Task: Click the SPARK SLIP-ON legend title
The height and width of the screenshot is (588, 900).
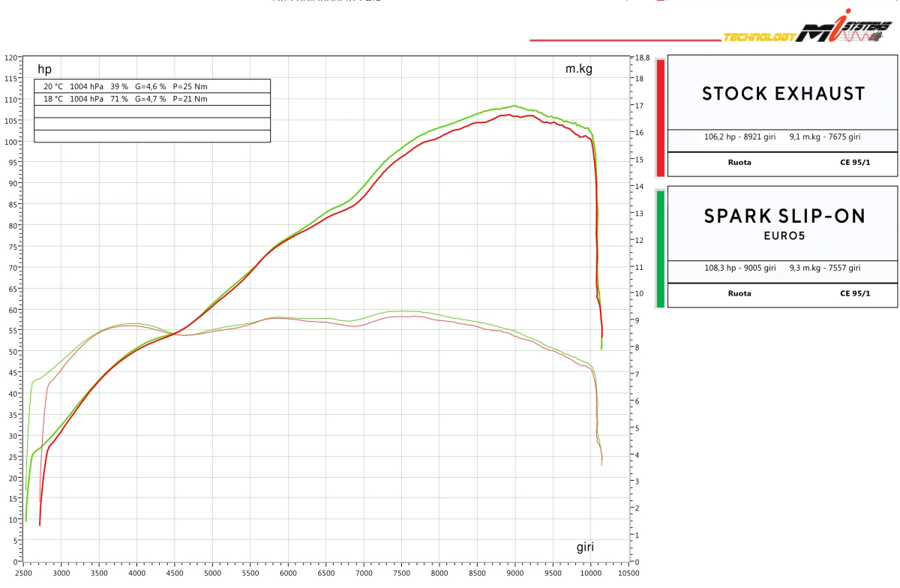Action: coord(784,217)
